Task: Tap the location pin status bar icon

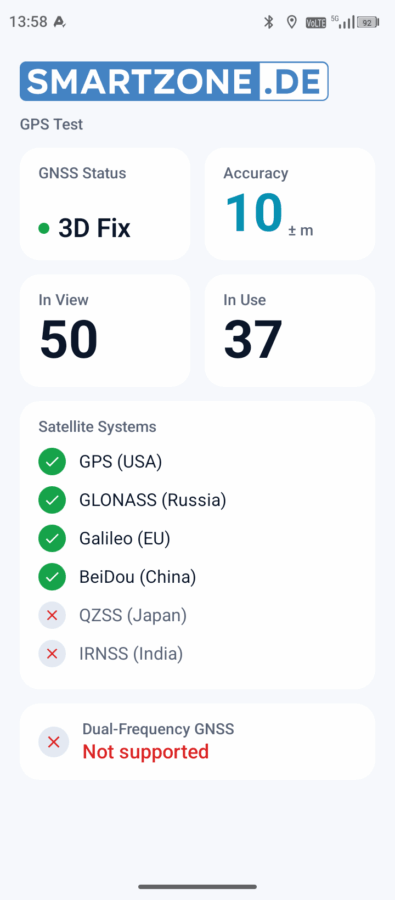Action: click(292, 22)
